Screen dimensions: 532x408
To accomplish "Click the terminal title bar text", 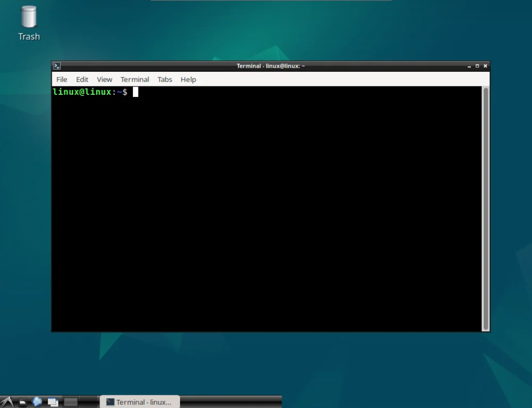I will click(x=271, y=66).
